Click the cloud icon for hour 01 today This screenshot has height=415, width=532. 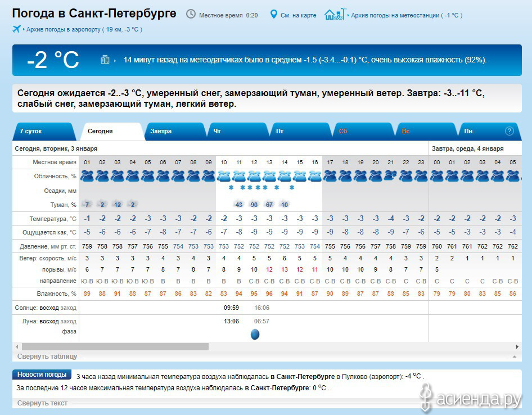coord(87,176)
